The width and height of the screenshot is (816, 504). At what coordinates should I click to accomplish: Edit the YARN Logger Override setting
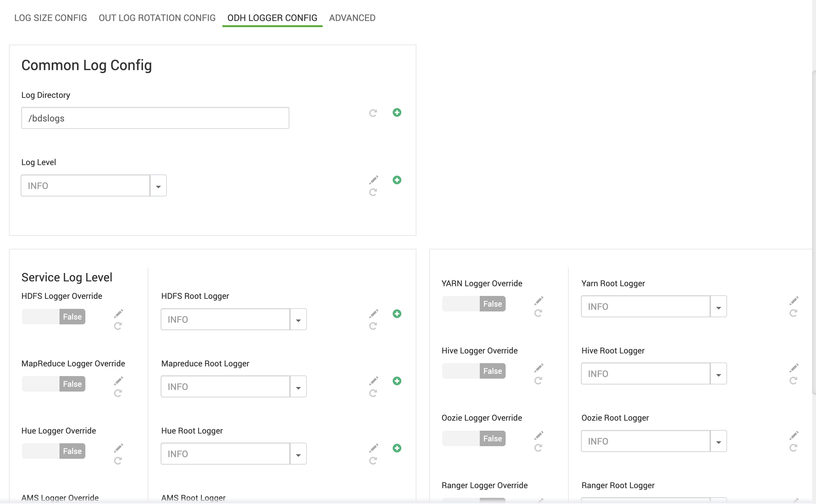[539, 300]
